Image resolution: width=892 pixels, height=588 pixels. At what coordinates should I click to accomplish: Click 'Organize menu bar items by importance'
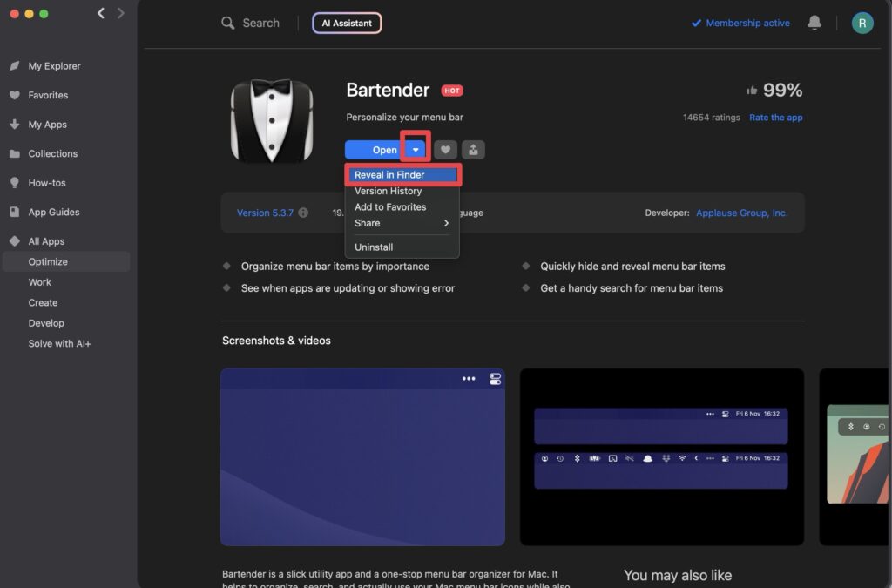coord(335,267)
